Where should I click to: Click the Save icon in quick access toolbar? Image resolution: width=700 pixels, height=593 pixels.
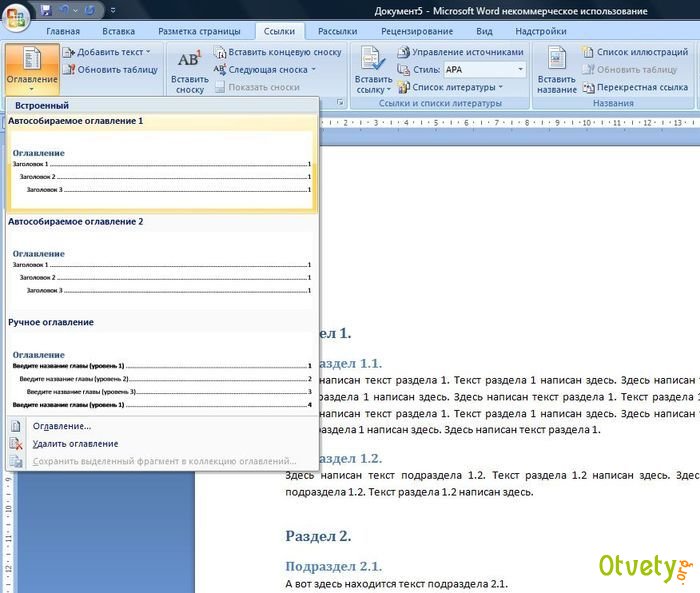click(47, 11)
